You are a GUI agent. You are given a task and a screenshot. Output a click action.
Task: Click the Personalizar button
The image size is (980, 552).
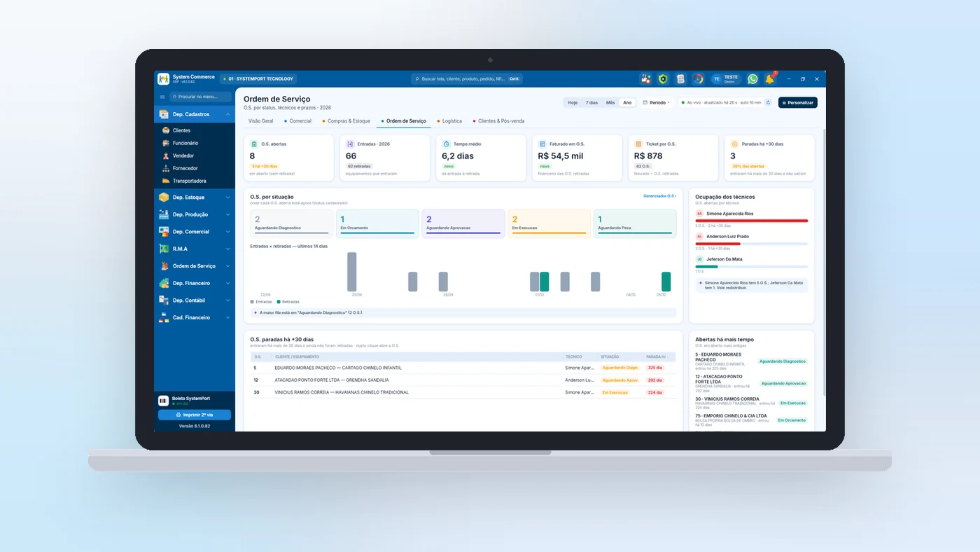click(x=798, y=103)
